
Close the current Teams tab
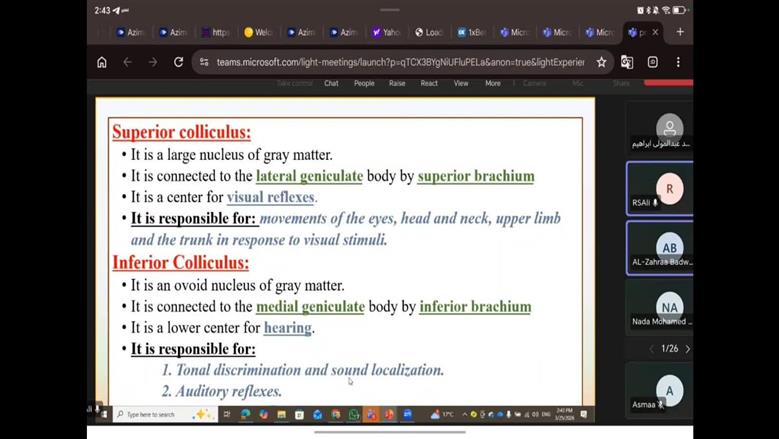point(655,32)
